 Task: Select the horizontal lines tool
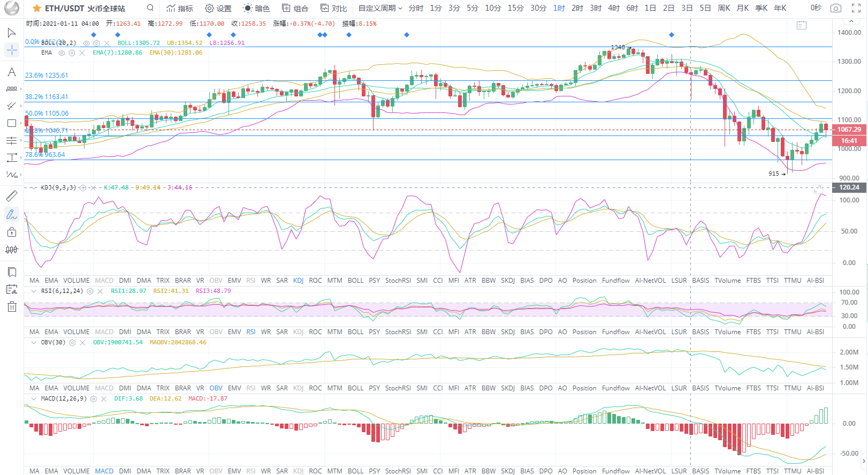12,140
